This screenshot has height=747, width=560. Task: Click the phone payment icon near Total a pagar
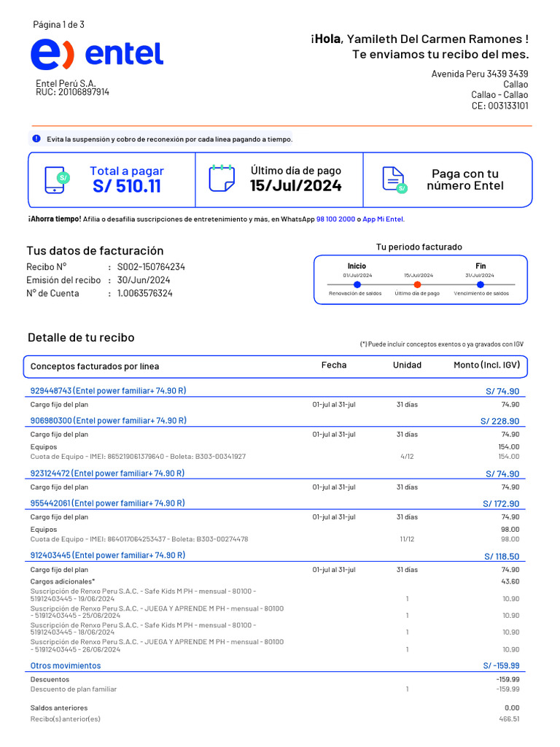[57, 180]
